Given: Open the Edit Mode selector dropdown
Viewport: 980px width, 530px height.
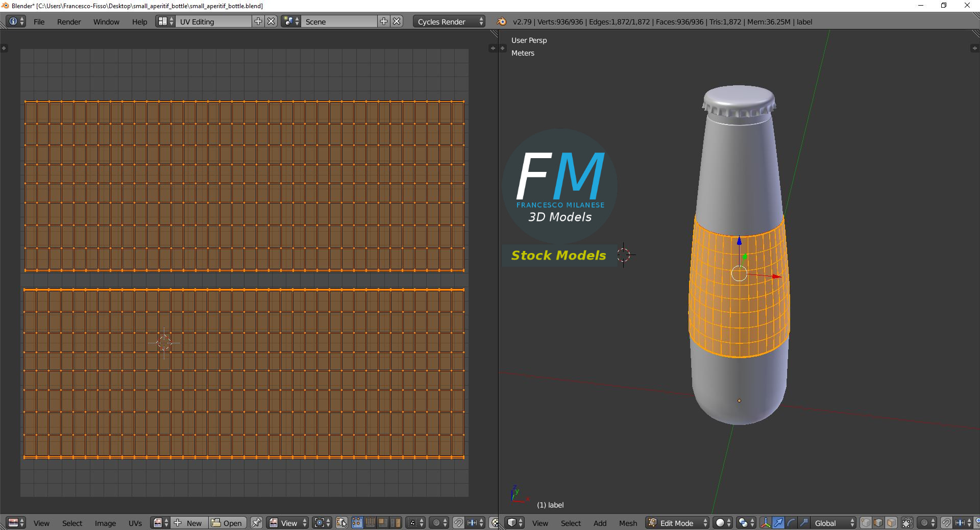Looking at the screenshot, I should coord(677,523).
